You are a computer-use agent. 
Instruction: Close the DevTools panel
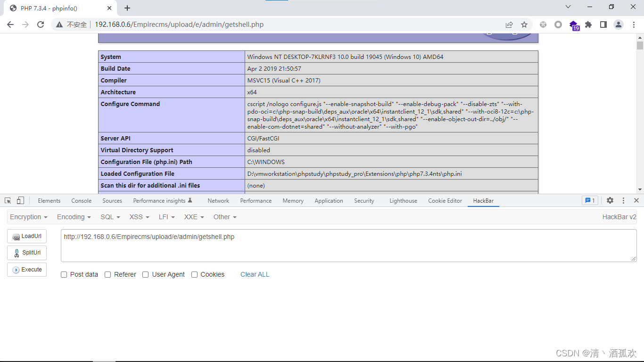click(636, 200)
